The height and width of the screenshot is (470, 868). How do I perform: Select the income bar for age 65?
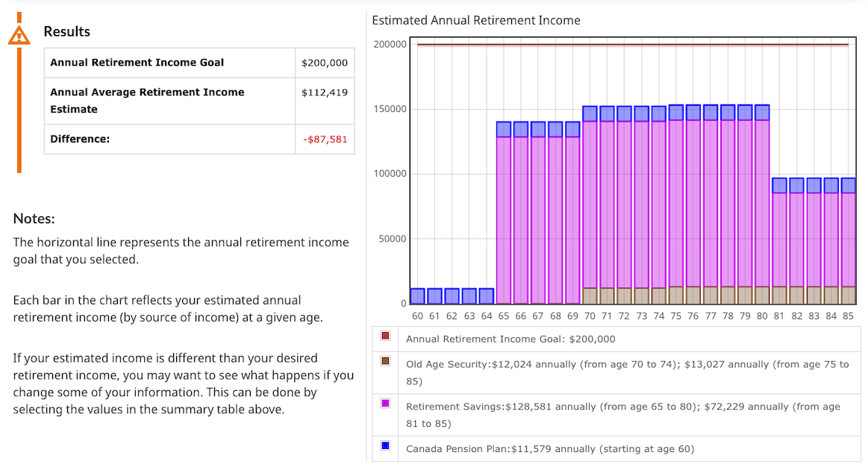[x=504, y=209]
